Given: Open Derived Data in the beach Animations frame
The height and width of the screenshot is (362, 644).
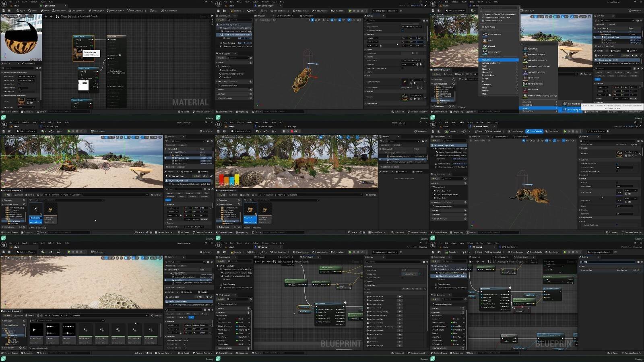Looking at the screenshot, I should pos(163,232).
